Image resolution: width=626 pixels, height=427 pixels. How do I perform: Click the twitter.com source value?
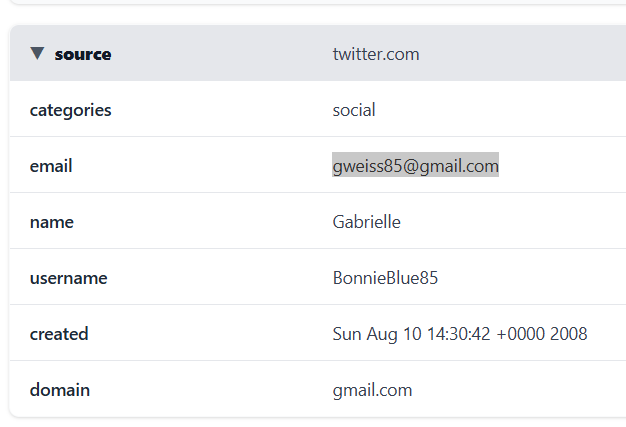point(376,54)
